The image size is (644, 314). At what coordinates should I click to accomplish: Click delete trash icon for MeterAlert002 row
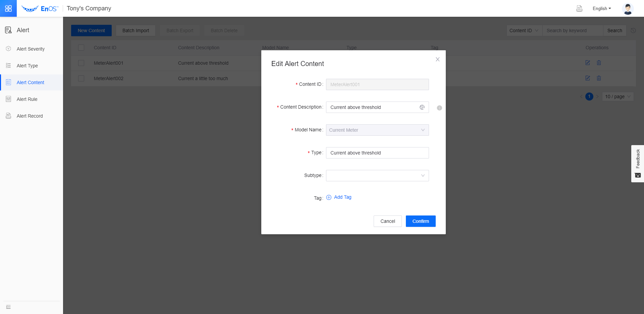coord(599,78)
